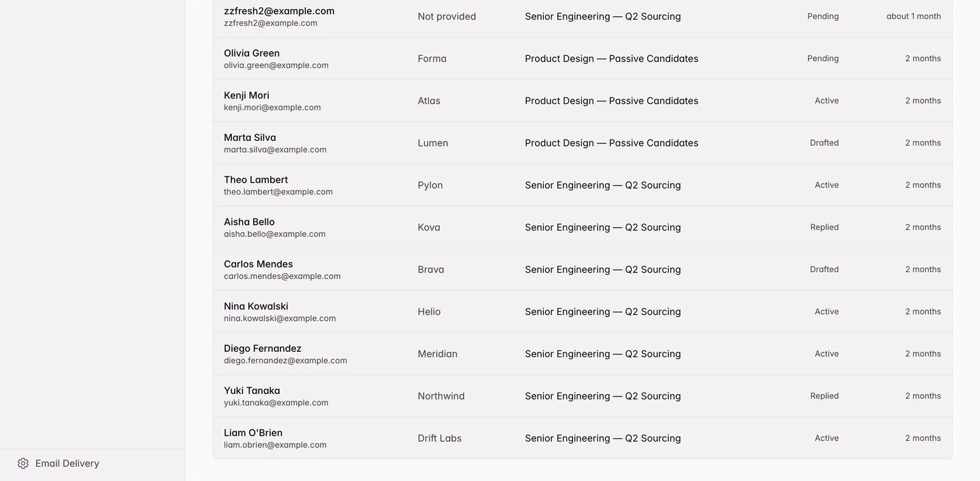This screenshot has width=980, height=481.
Task: Click the Email Delivery gear icon
Action: pos(23,463)
